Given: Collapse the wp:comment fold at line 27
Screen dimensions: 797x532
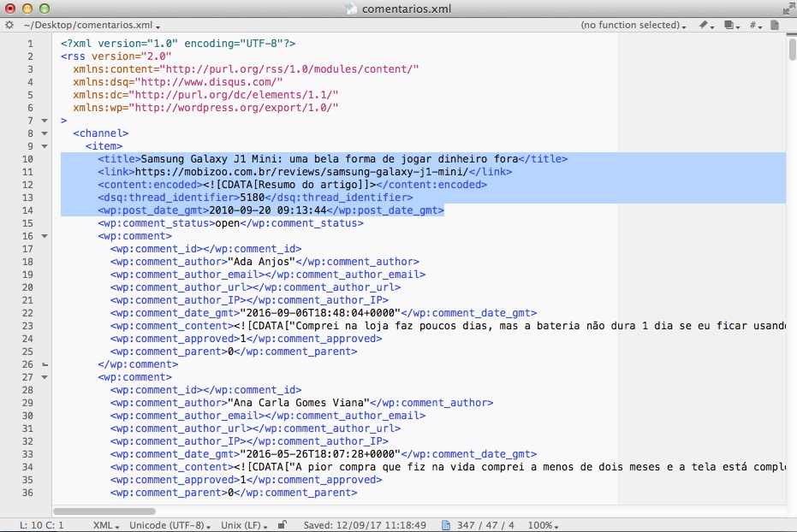Looking at the screenshot, I should [45, 377].
